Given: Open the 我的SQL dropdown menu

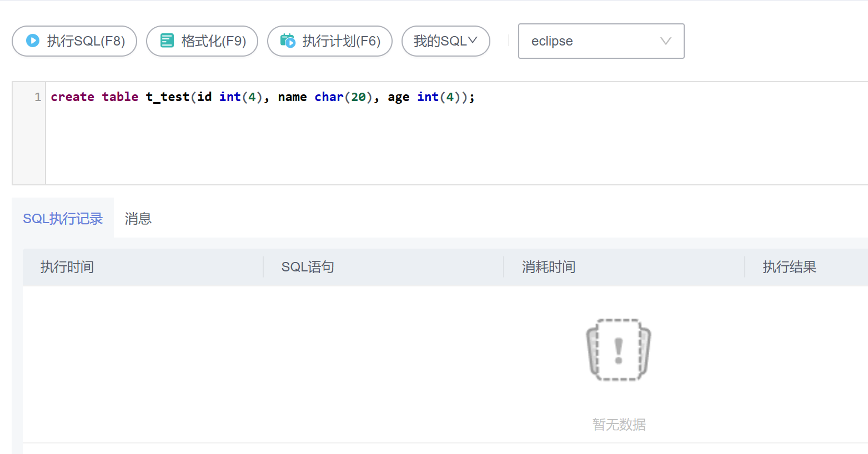Looking at the screenshot, I should [440, 41].
